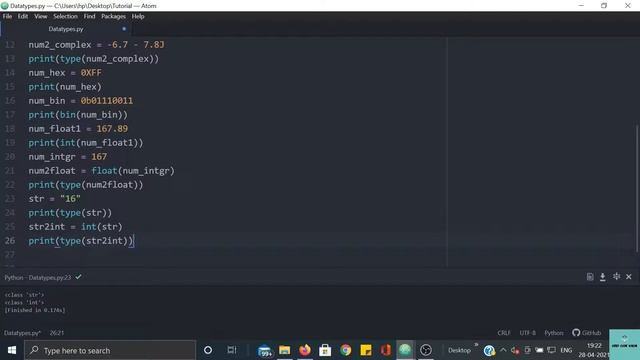Click the script output copy icon
Screen dimensions: 640x360
point(590,277)
